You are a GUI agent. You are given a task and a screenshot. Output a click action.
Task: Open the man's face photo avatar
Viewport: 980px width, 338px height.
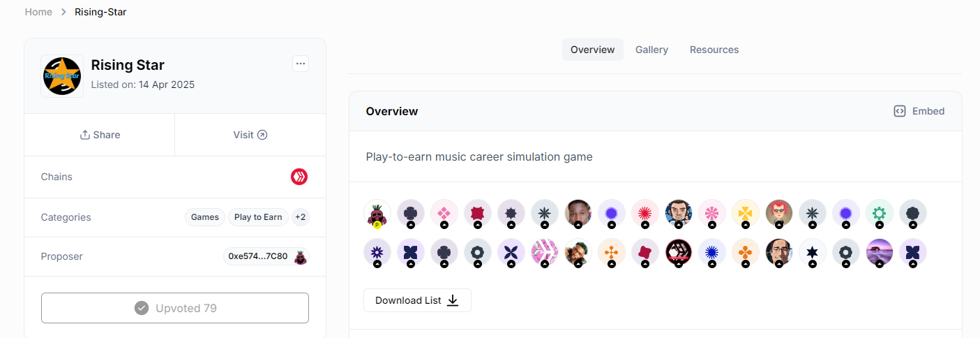pos(578,213)
